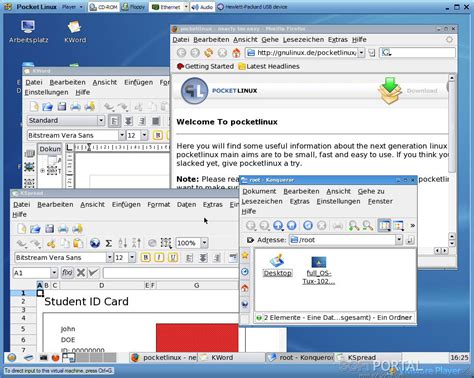The height and width of the screenshot is (378, 474).
Task: Click the Konqueror home folder toolbar icon
Action: (x=292, y=226)
